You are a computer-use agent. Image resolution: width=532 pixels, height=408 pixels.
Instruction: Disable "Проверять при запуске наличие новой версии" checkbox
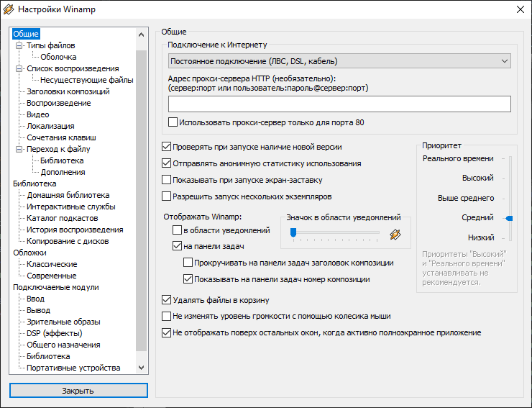pos(168,147)
